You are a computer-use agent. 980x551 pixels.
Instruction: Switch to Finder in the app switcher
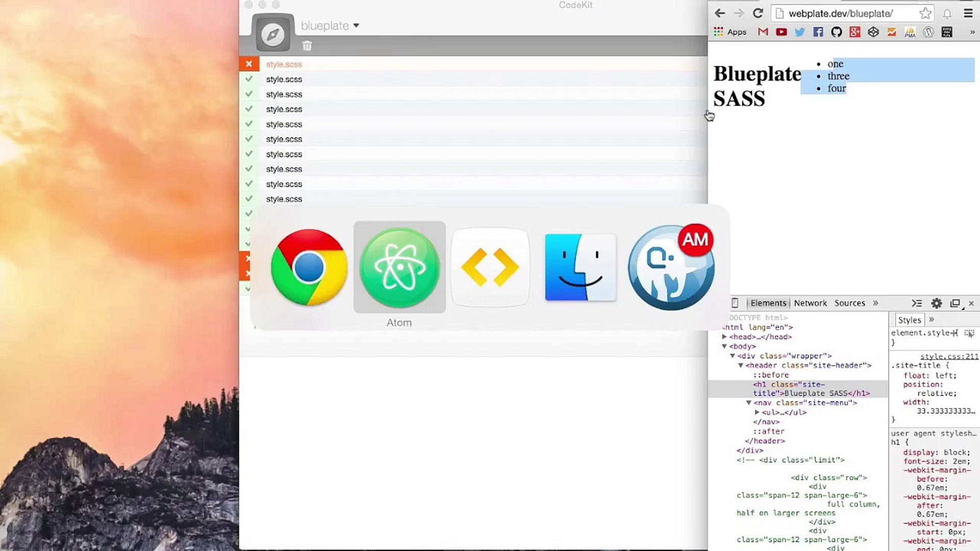click(580, 267)
